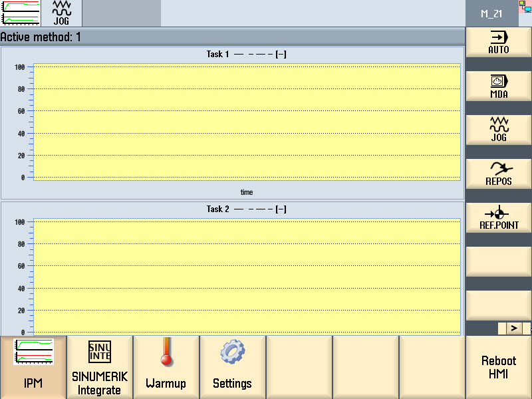Open the Warmup thermometer function
This screenshot has height=399, width=532.
click(166, 368)
